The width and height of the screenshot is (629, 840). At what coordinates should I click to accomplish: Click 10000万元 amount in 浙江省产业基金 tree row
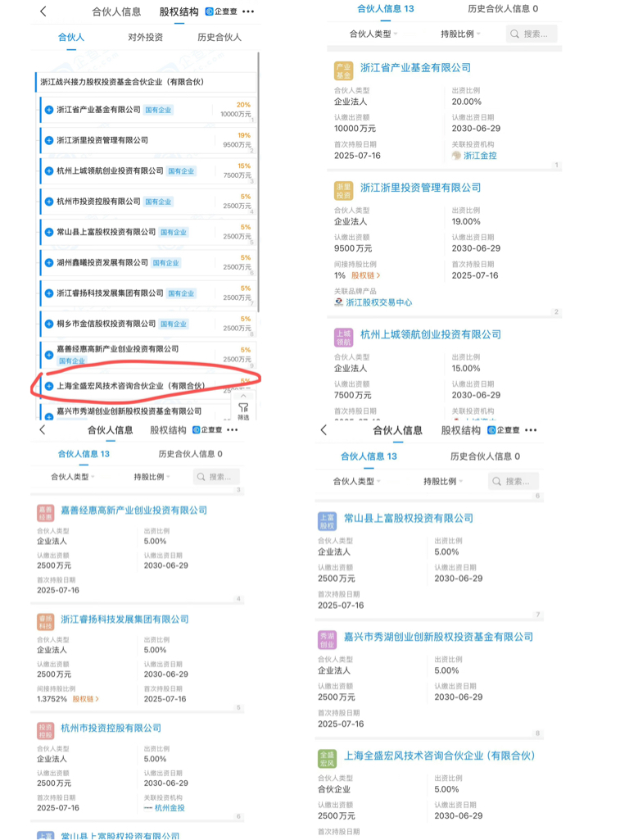pyautogui.click(x=236, y=114)
